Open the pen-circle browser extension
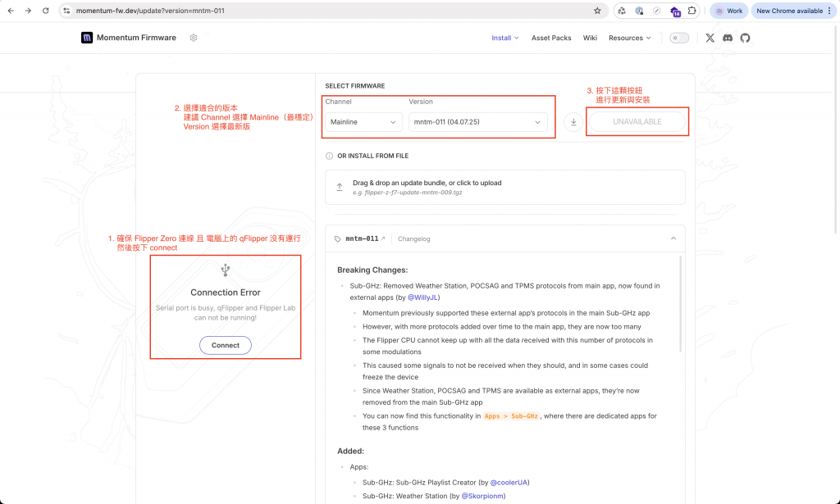The width and height of the screenshot is (840, 504). coord(657,11)
